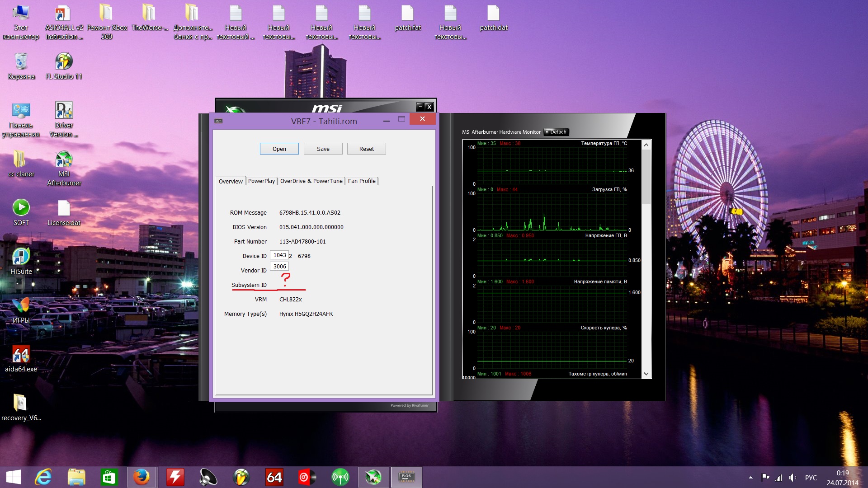Click Detach on the Hardware Monitor
This screenshot has height=488, width=868.
pos(557,132)
